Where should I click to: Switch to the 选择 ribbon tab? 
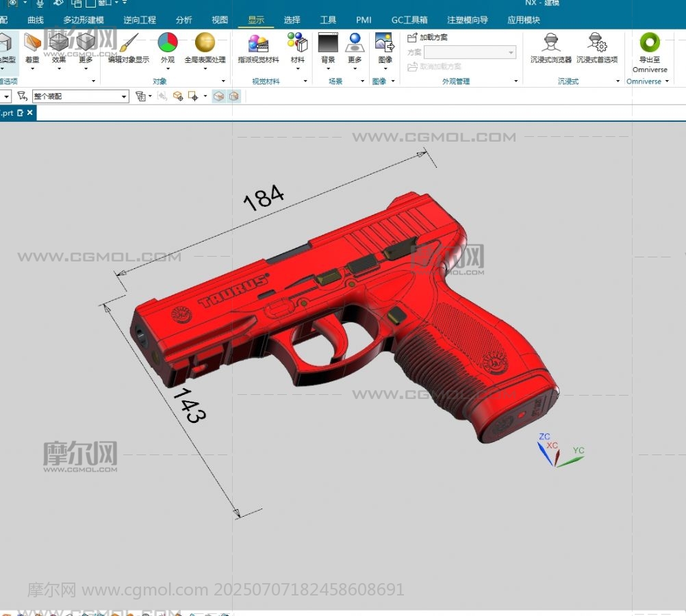[292, 20]
